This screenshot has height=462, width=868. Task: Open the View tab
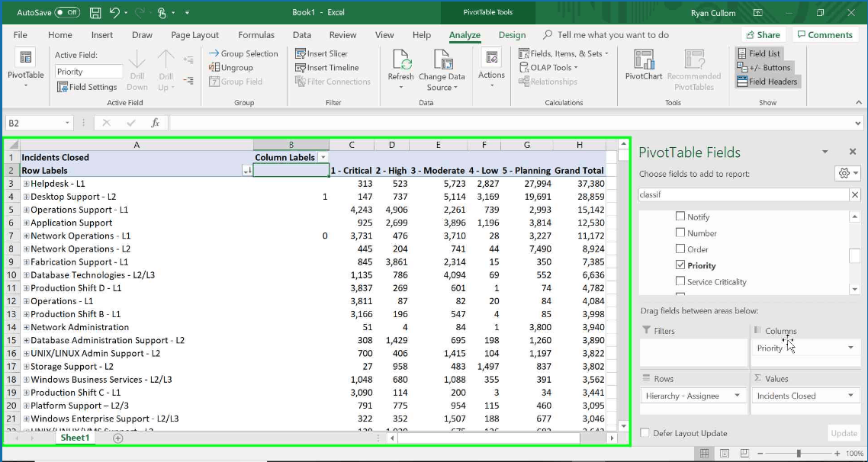[x=384, y=35]
